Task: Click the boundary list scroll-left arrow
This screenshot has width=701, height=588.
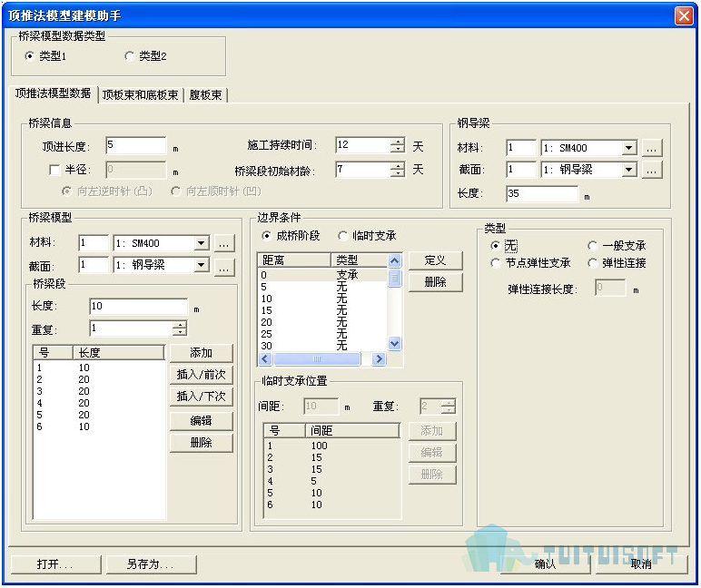Action: 265,358
